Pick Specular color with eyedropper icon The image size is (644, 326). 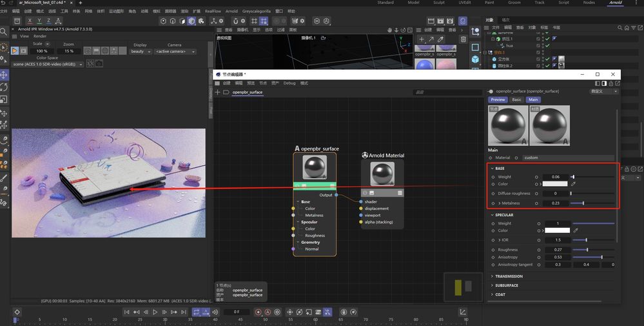(576, 230)
